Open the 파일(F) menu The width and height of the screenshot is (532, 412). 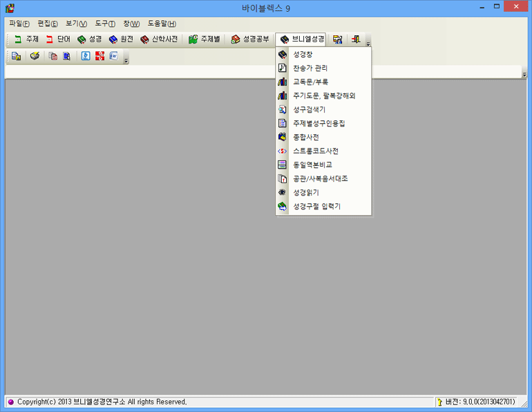click(x=19, y=24)
